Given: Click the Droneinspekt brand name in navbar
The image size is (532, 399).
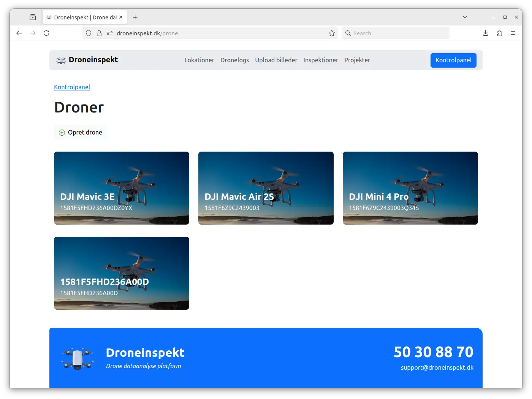Looking at the screenshot, I should pos(93,60).
